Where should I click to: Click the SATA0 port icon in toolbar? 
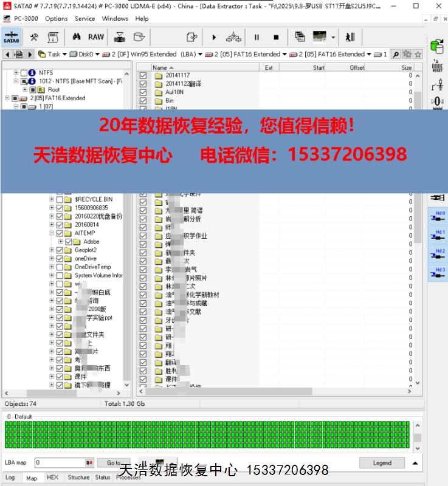click(12, 38)
